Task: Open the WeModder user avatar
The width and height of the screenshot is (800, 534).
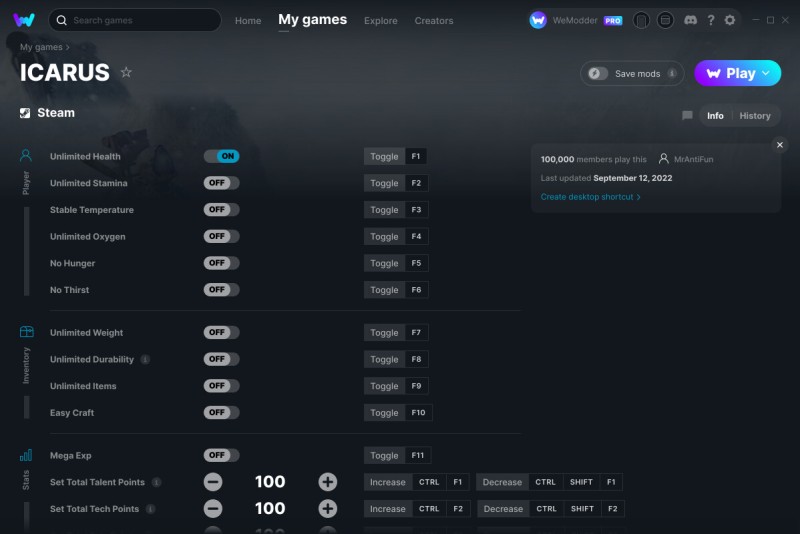Action: tap(538, 20)
